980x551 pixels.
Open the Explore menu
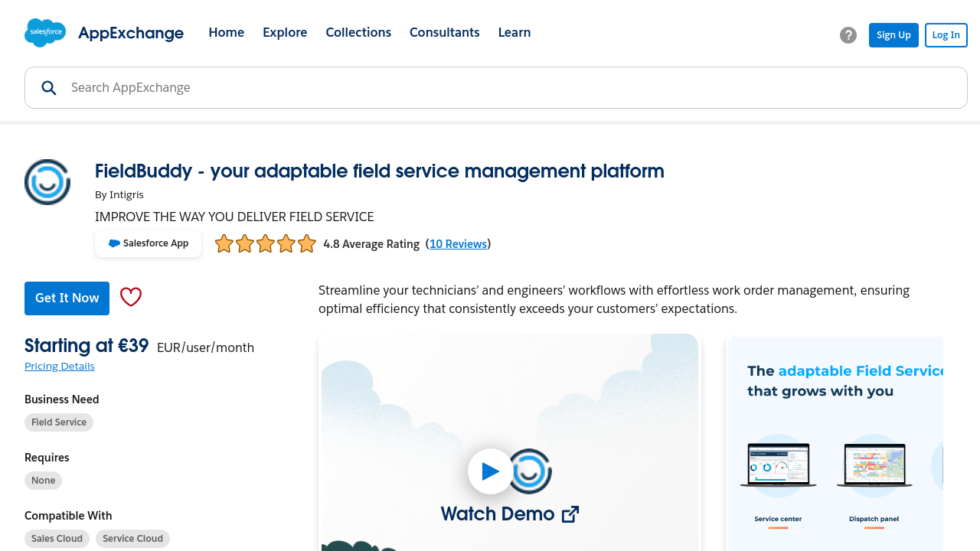[x=285, y=32]
